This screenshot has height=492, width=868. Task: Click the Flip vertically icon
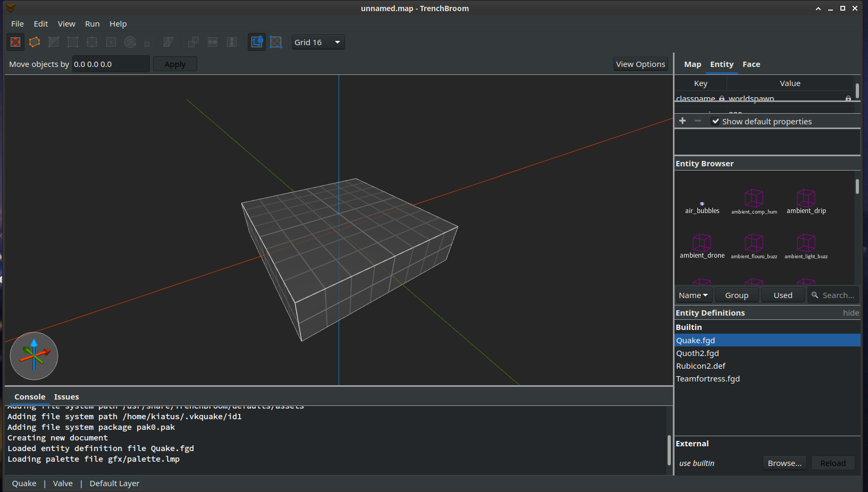click(x=232, y=42)
